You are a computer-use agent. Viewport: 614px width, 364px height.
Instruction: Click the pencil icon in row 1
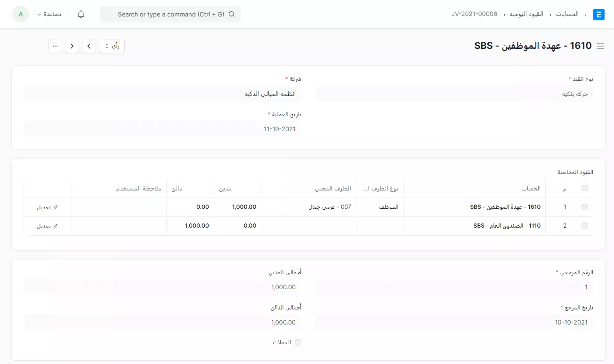click(x=56, y=207)
